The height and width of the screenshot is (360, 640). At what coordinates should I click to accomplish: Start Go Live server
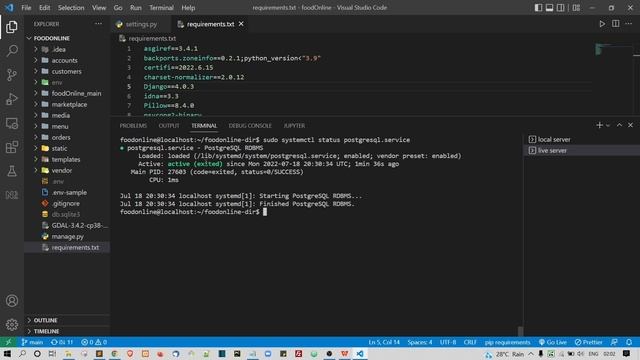553,342
